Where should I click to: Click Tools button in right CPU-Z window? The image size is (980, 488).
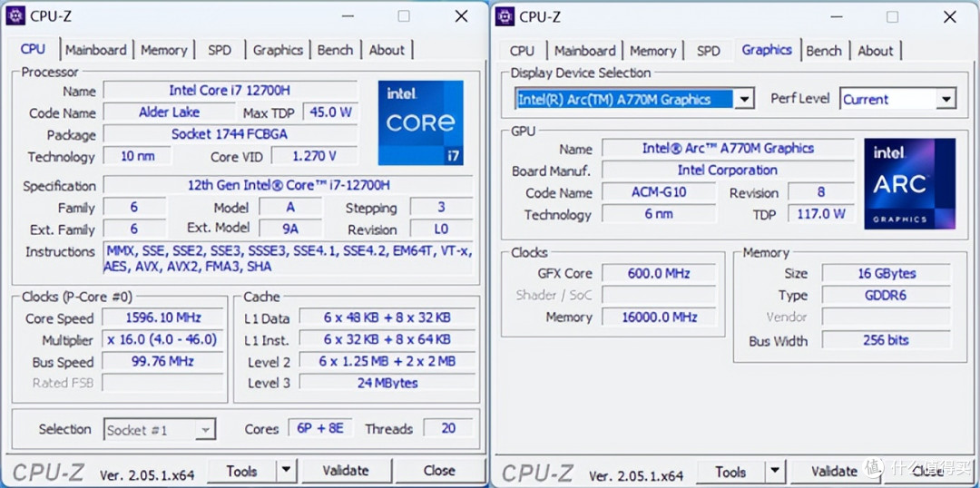click(730, 471)
